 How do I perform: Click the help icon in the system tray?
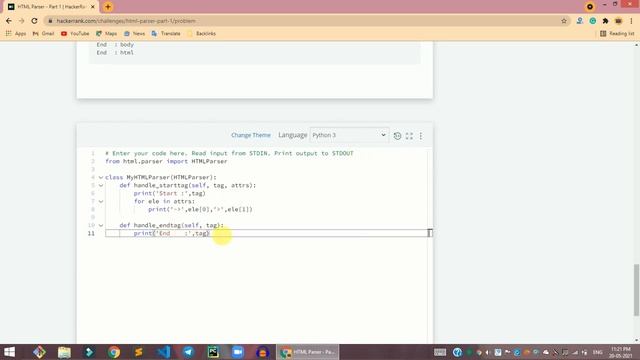pyautogui.click(x=457, y=352)
